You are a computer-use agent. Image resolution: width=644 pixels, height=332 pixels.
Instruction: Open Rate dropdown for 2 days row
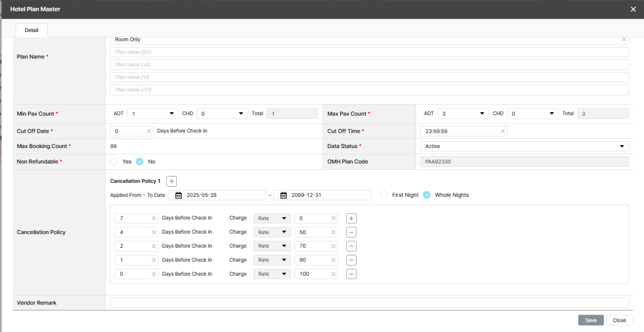(272, 246)
